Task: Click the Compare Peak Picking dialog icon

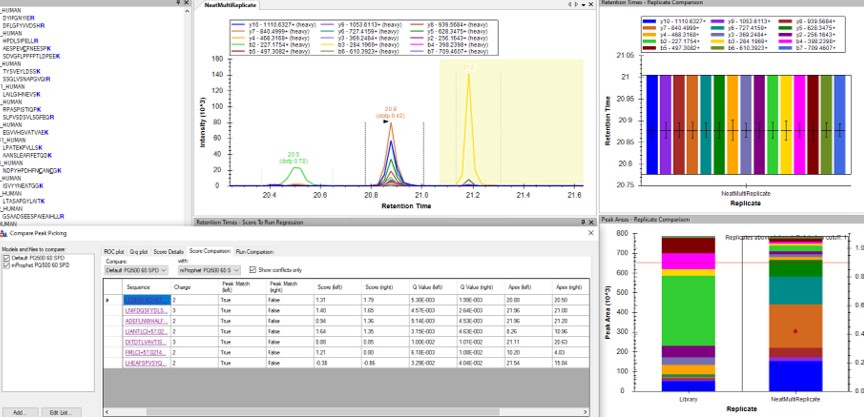Action: pyautogui.click(x=4, y=234)
